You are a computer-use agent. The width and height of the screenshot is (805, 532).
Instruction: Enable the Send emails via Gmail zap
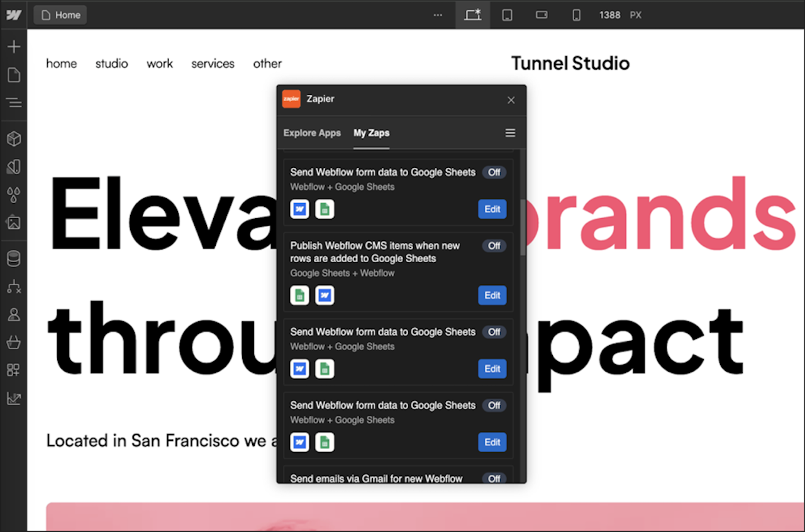[x=494, y=479]
